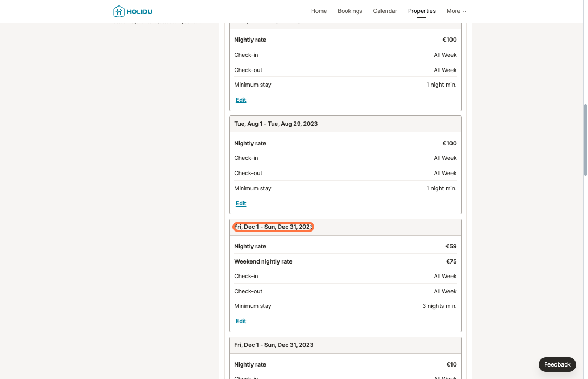Click '1 night min.' in top card
Screen dimensions: 588x379
[x=441, y=85]
